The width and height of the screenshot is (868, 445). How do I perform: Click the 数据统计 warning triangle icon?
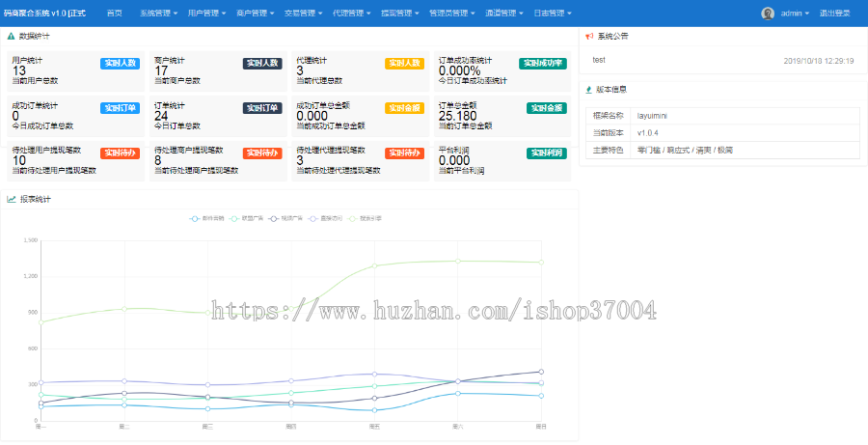click(11, 36)
